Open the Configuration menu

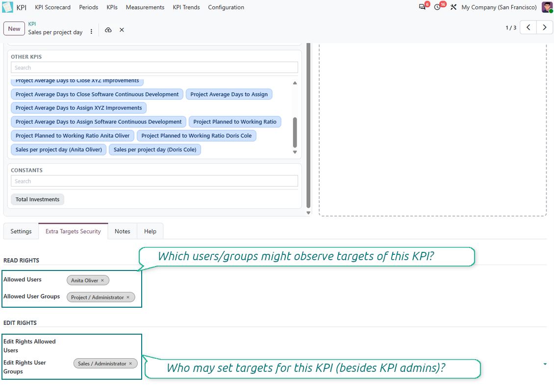click(x=226, y=7)
